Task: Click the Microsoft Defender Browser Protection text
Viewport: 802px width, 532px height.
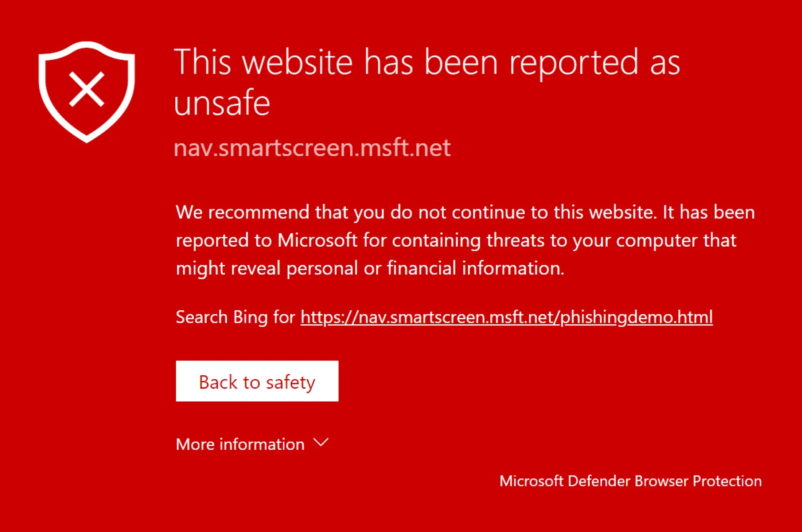Action: [630, 481]
